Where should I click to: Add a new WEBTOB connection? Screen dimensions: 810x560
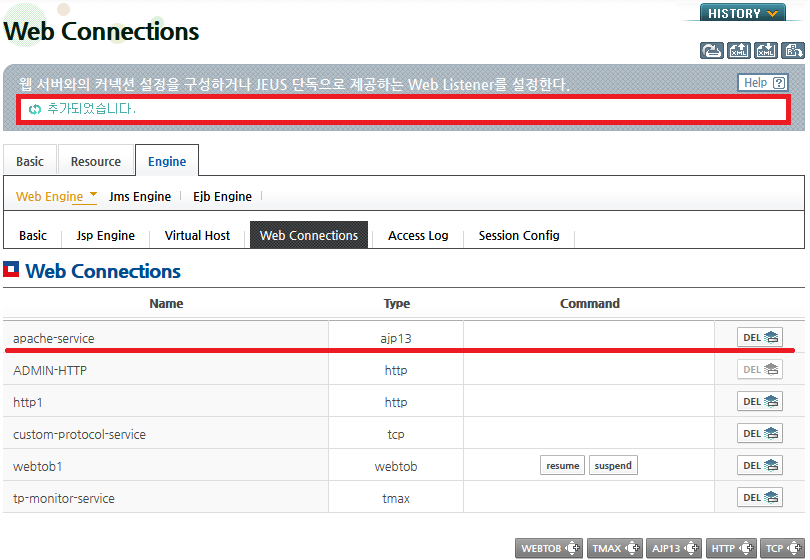coord(549,548)
